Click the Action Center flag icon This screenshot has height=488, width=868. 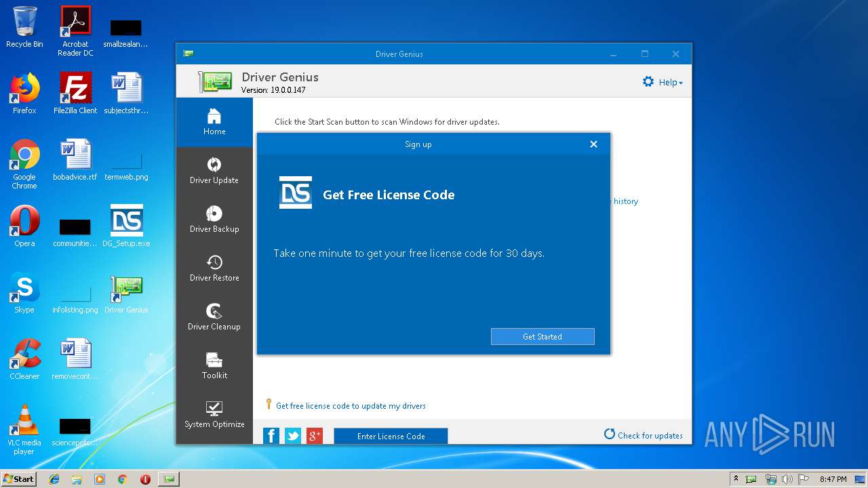[x=802, y=479]
